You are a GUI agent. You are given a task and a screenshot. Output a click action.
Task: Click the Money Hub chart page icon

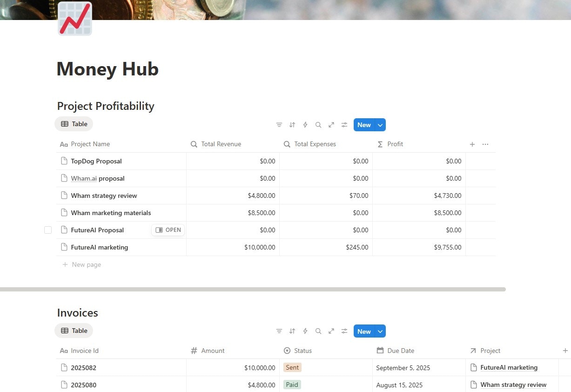tap(74, 20)
